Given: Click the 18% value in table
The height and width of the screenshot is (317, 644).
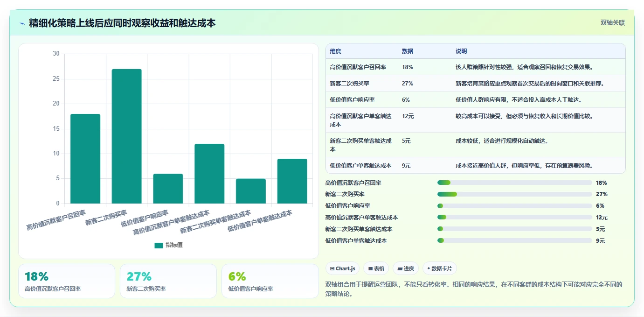Looking at the screenshot, I should pyautogui.click(x=407, y=67).
